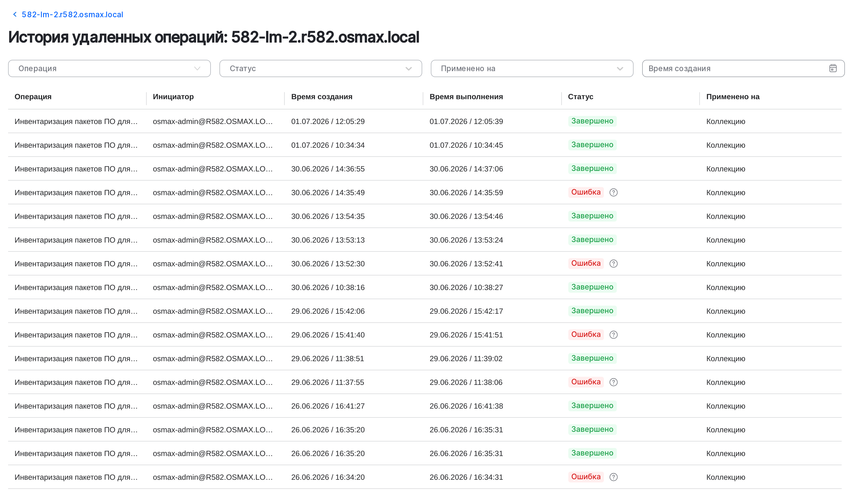Click error help icon for 30.06.2026 / 14:35:49 row
The height and width of the screenshot is (504, 853).
coord(614,192)
